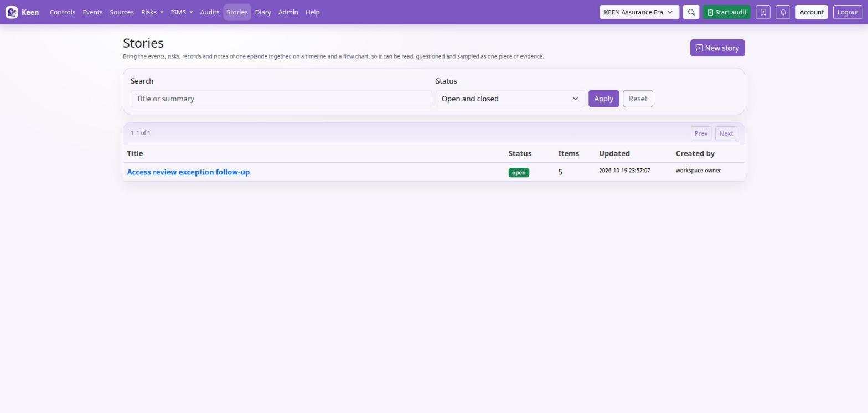Open the Account page
868x413 pixels.
(812, 12)
